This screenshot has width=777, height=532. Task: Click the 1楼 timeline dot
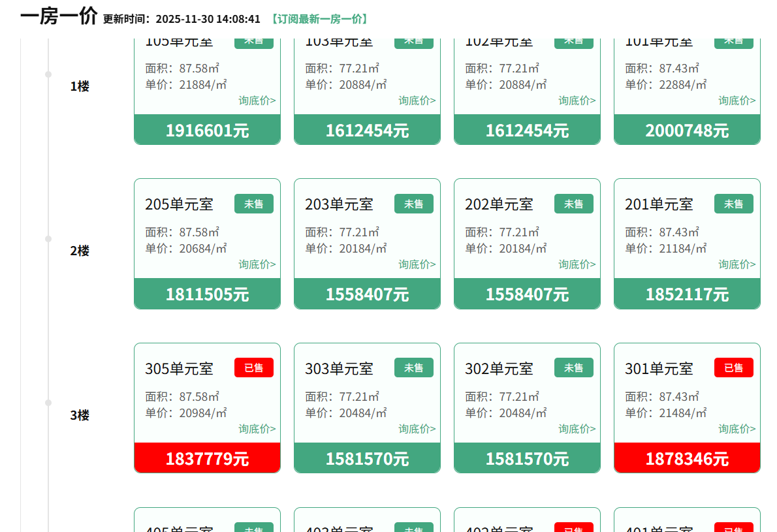click(x=48, y=74)
